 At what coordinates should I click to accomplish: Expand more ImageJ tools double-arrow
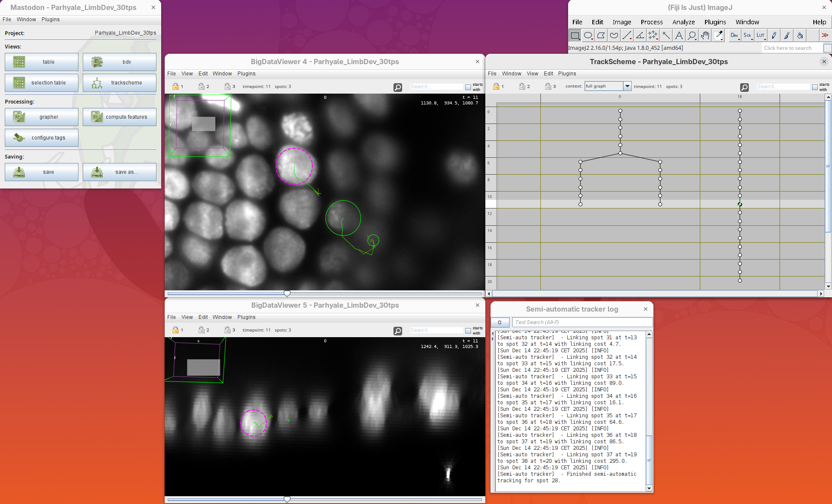click(825, 36)
